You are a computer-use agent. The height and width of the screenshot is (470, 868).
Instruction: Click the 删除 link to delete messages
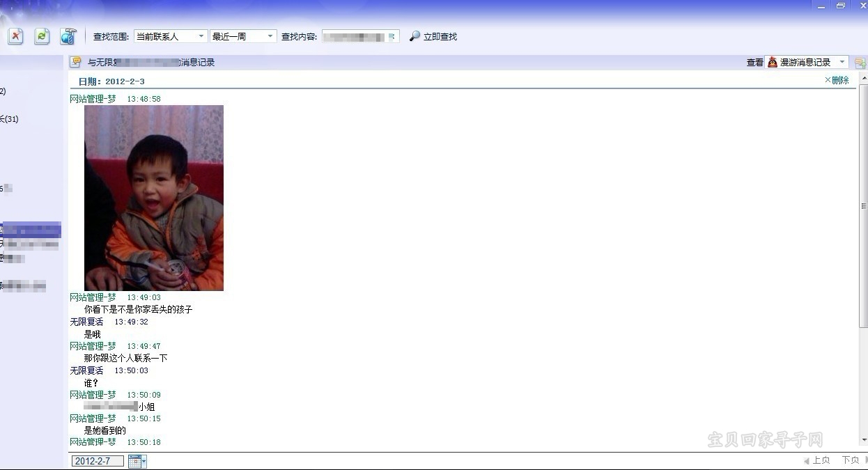coord(837,80)
